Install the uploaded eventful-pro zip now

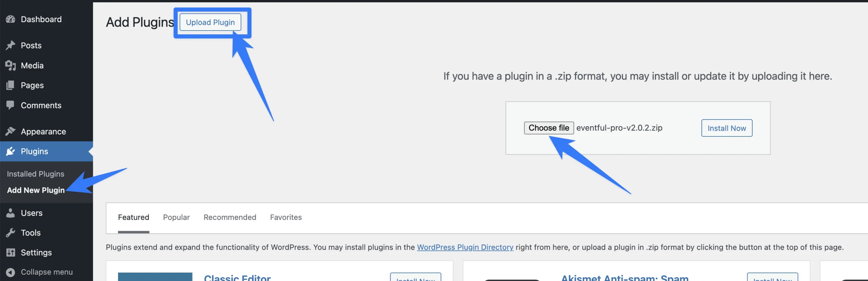click(x=727, y=128)
